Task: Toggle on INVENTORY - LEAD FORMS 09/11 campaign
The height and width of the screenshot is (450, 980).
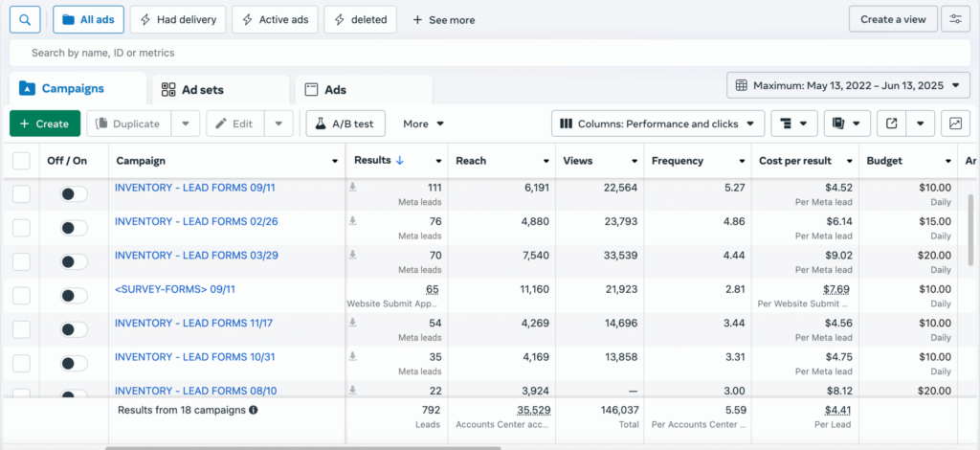Action: (73, 194)
